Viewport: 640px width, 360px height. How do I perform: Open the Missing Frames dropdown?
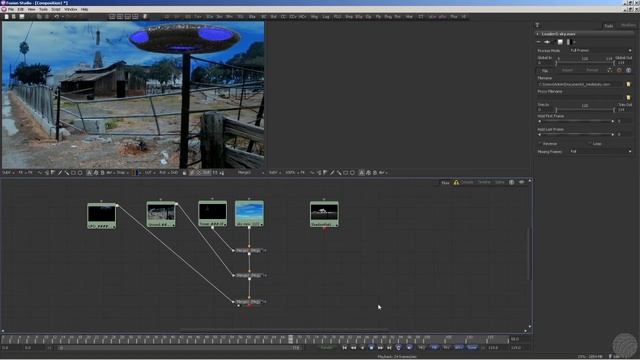click(x=600, y=151)
